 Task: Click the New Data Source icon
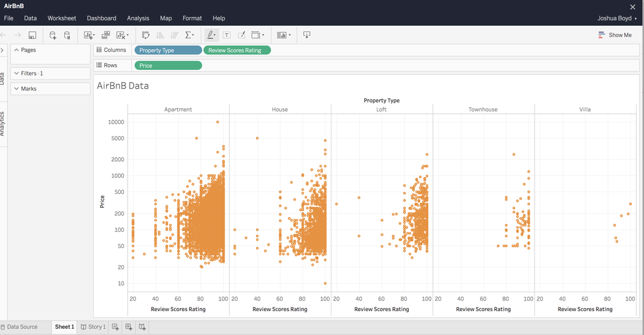pyautogui.click(x=53, y=35)
